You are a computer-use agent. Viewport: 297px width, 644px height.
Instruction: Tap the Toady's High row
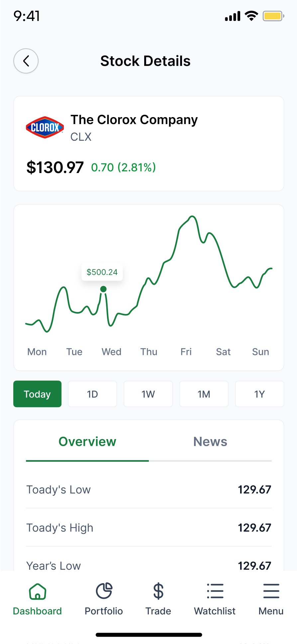[x=149, y=528]
